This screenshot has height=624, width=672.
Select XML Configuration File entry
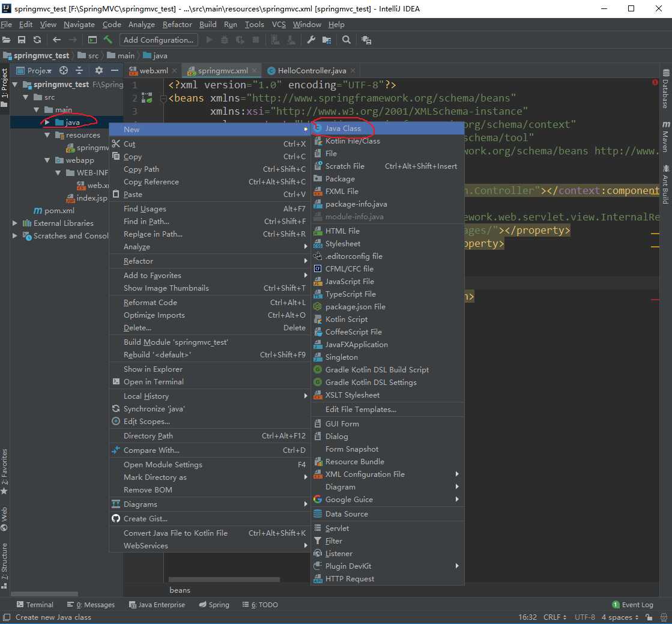387,474
